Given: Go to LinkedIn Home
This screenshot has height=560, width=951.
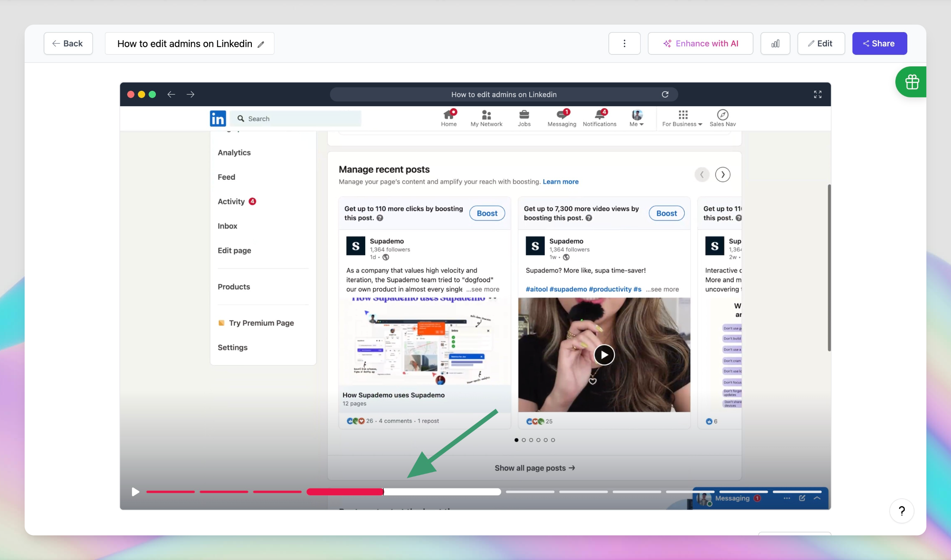Looking at the screenshot, I should point(449,118).
